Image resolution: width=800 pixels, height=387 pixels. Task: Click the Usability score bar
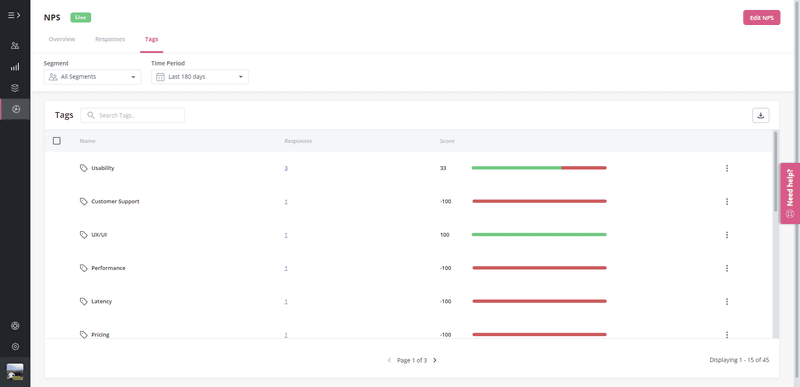coord(539,168)
